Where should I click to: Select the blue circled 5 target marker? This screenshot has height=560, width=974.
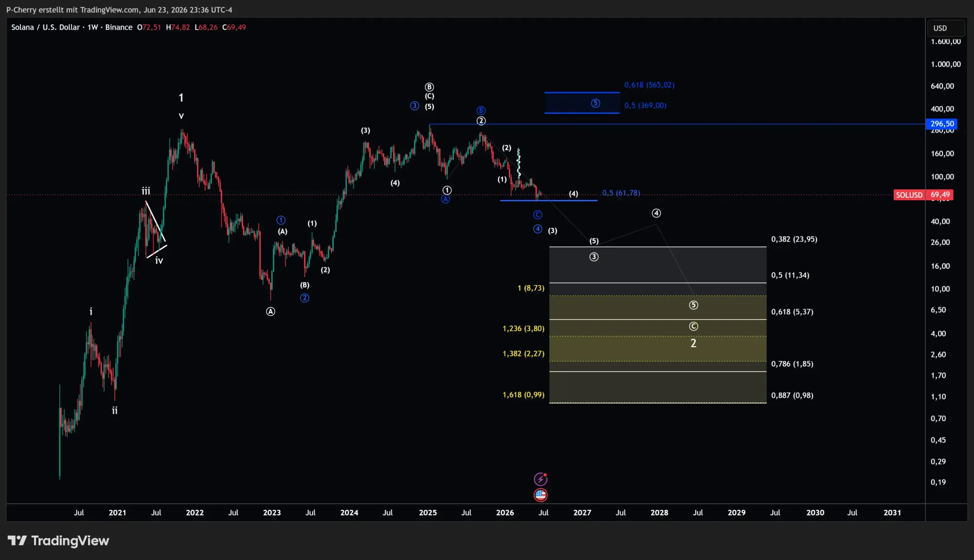click(596, 103)
